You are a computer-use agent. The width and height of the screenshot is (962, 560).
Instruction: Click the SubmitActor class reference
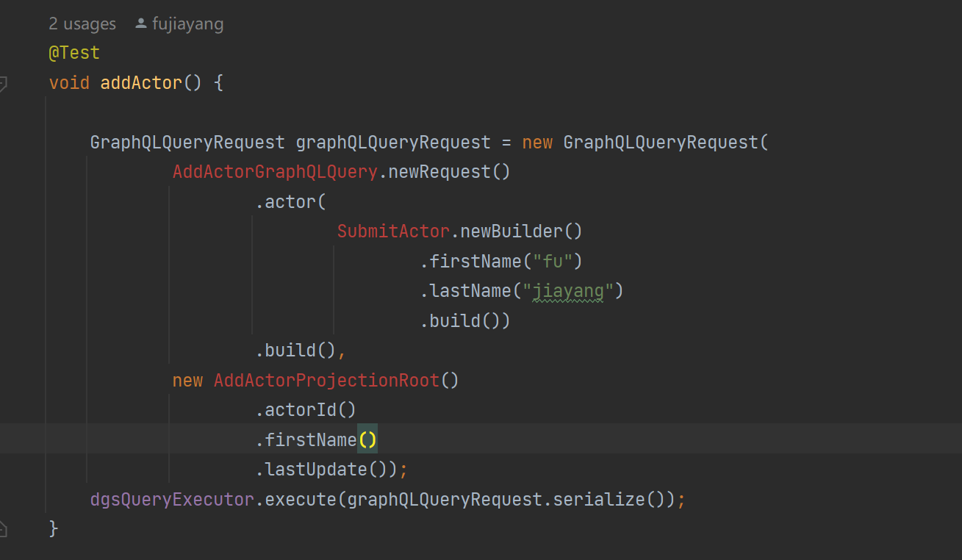pyautogui.click(x=392, y=231)
